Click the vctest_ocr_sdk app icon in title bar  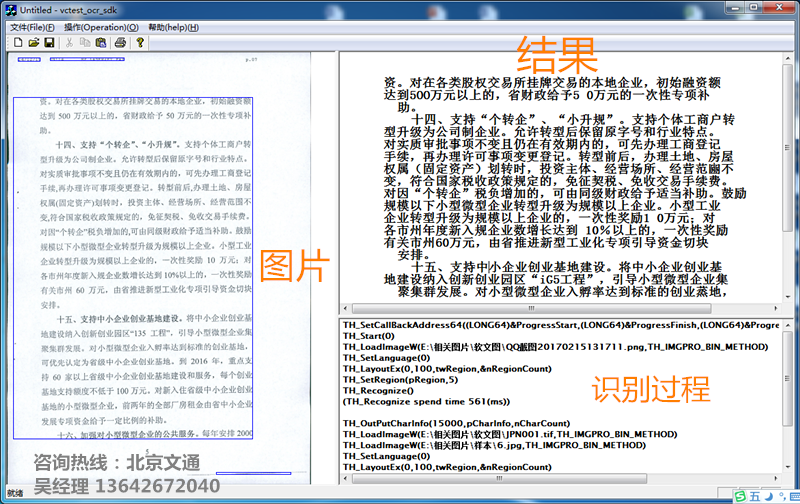pyautogui.click(x=11, y=10)
